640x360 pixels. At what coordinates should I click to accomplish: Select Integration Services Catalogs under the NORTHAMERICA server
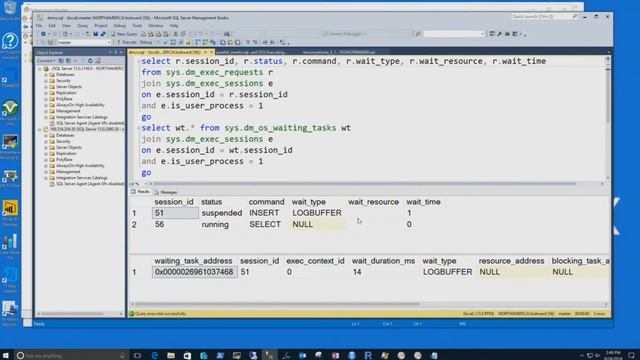(x=82, y=117)
